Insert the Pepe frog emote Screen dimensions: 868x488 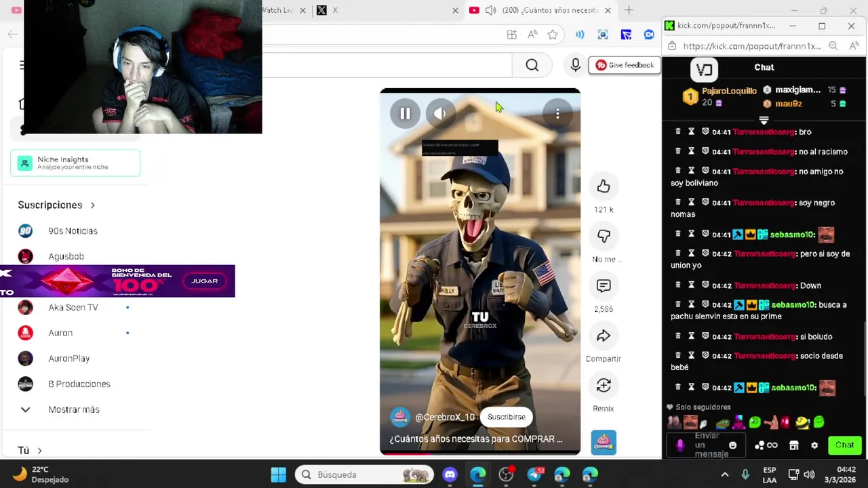point(723,423)
